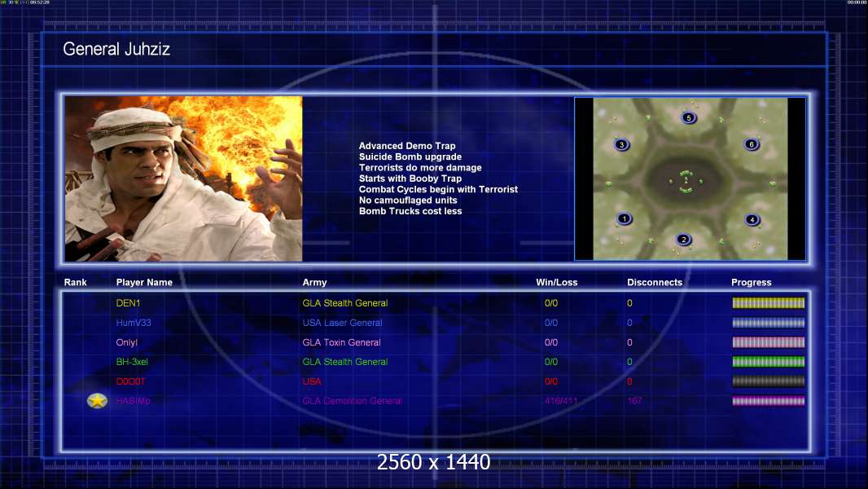Click USA Laser General army text
The width and height of the screenshot is (868, 489).
click(342, 322)
